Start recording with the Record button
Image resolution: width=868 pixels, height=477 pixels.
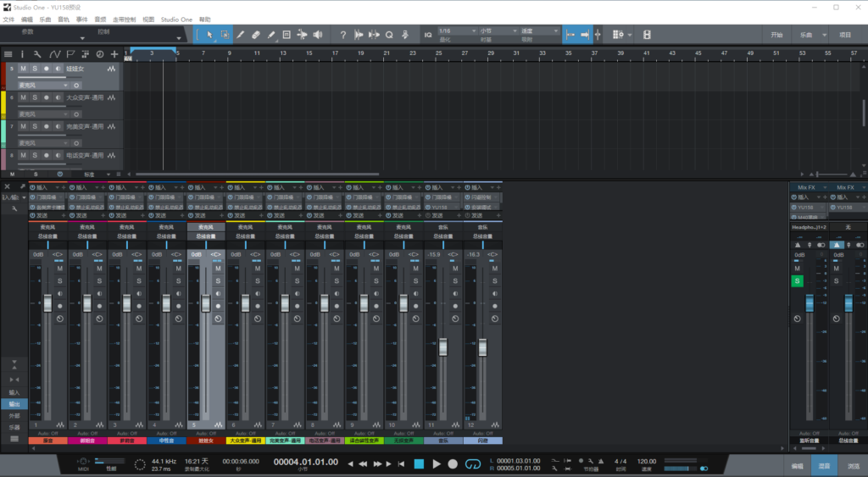(453, 463)
